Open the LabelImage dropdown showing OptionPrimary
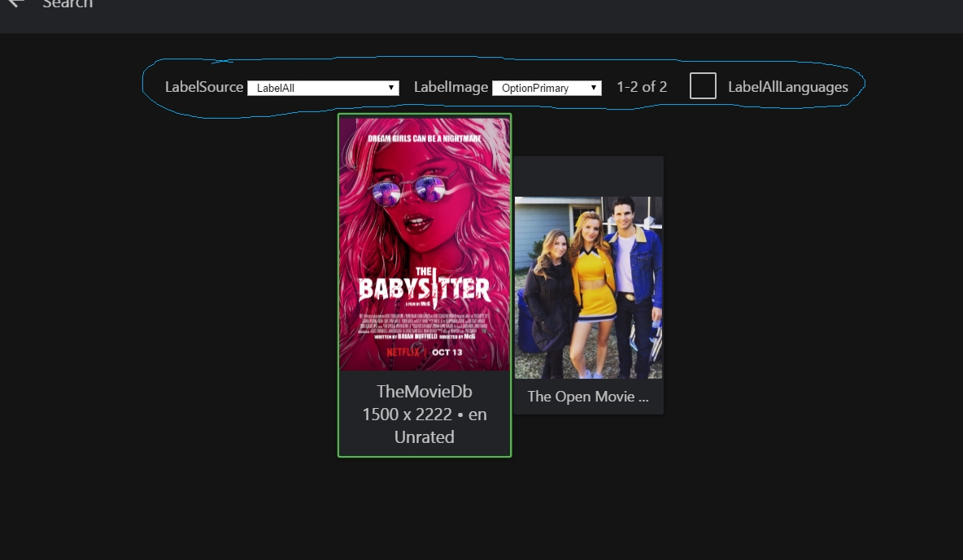 coord(547,88)
